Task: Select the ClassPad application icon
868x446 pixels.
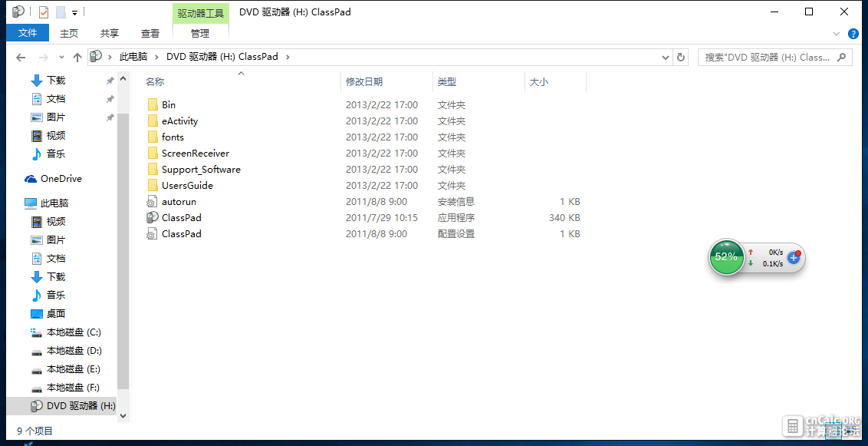Action: coord(153,218)
